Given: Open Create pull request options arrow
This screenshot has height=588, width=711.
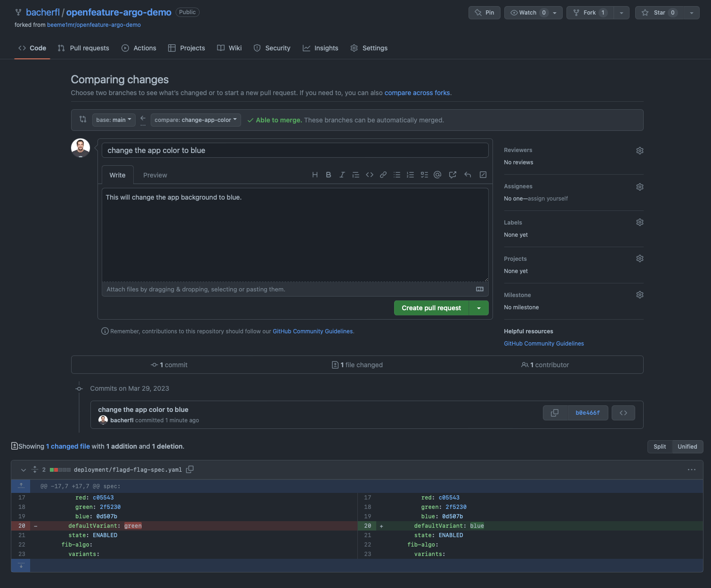Looking at the screenshot, I should (479, 308).
